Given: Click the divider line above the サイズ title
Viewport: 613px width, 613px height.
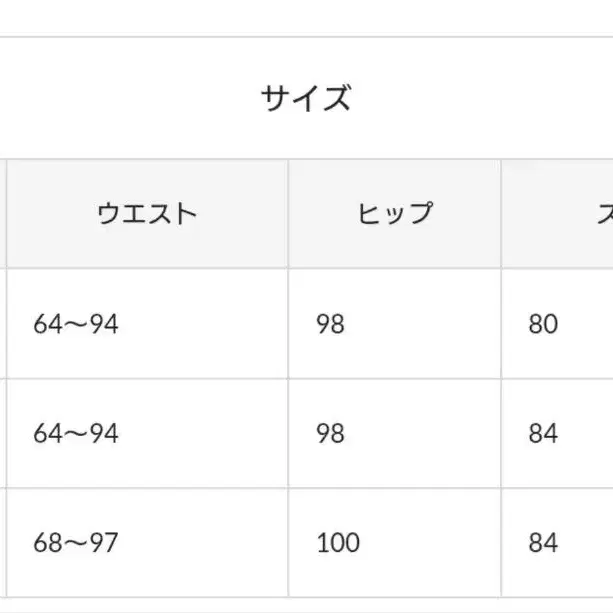Looking at the screenshot, I should 306,38.
